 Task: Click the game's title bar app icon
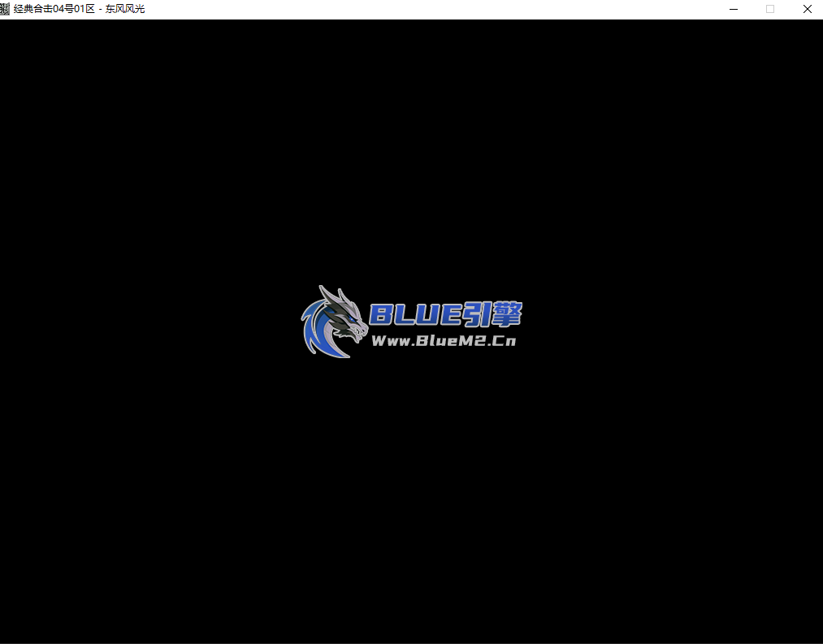[x=6, y=9]
